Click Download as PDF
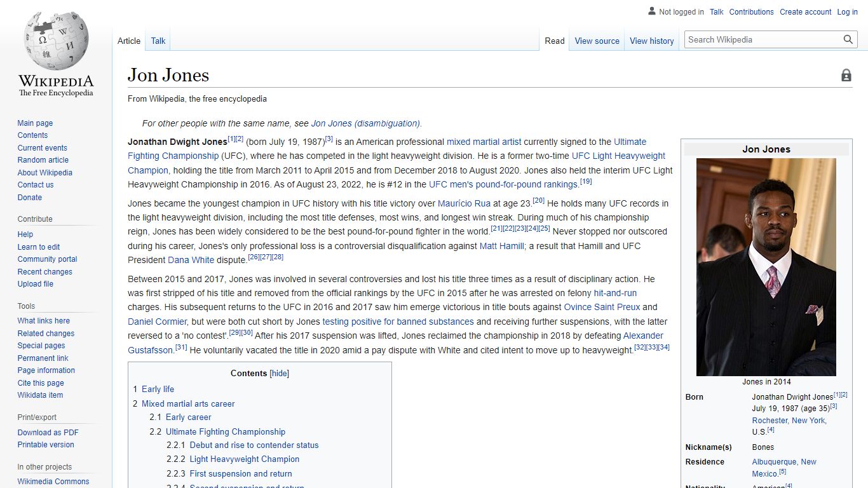Screen dimensions: 868x488 pyautogui.click(x=48, y=433)
